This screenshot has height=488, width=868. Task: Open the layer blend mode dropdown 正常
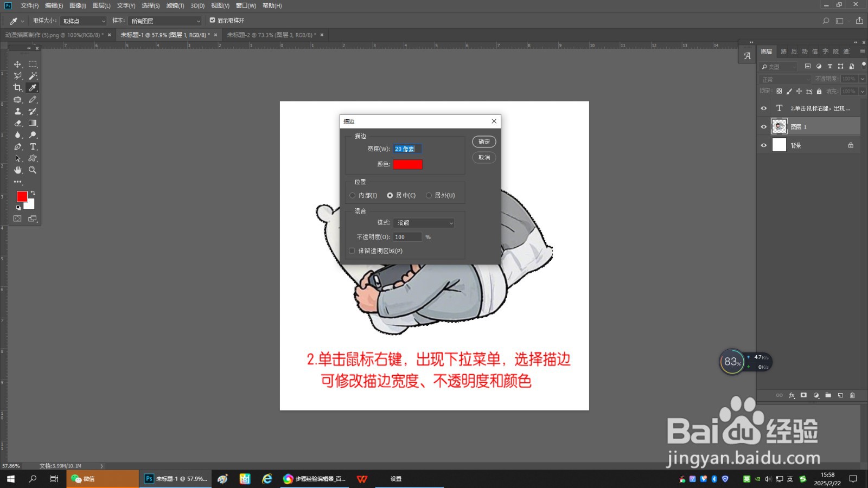(785, 79)
